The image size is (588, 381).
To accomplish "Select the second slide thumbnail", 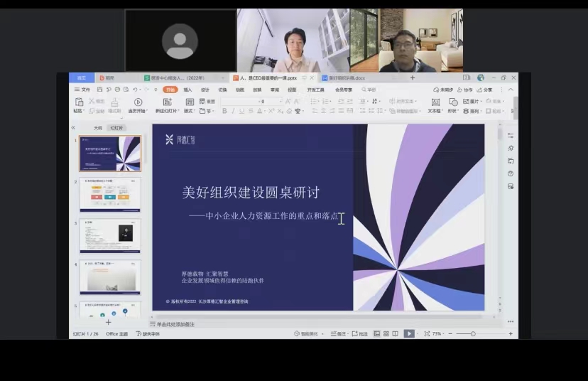I will point(109,194).
